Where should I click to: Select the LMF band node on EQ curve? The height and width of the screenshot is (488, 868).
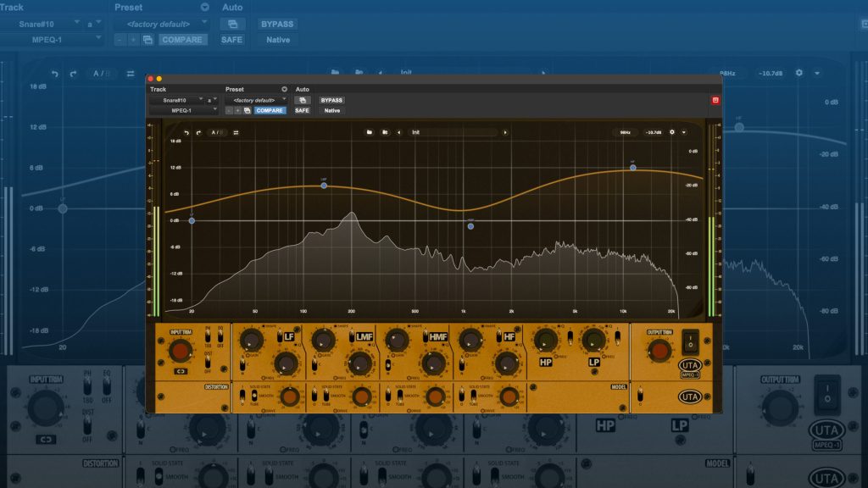coord(324,186)
